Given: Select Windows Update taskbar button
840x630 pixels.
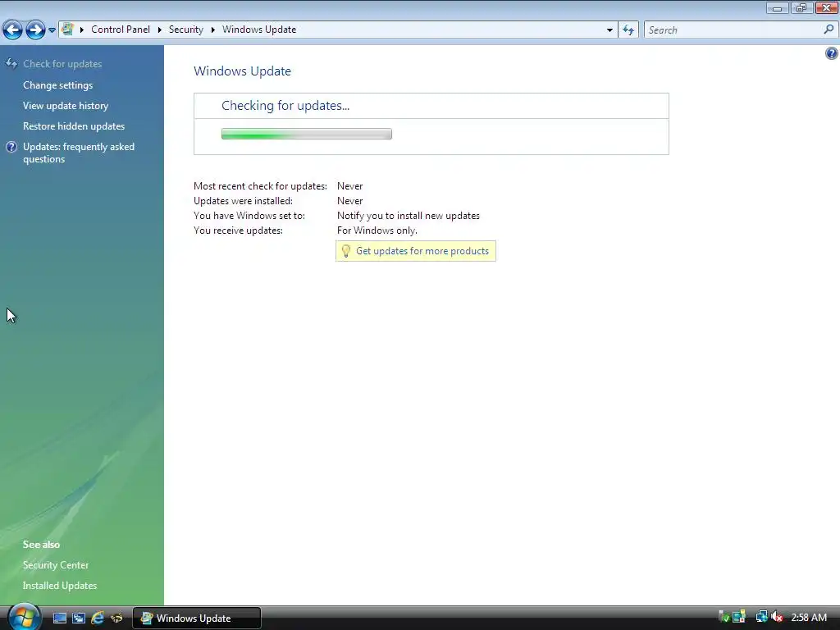Looking at the screenshot, I should (197, 618).
